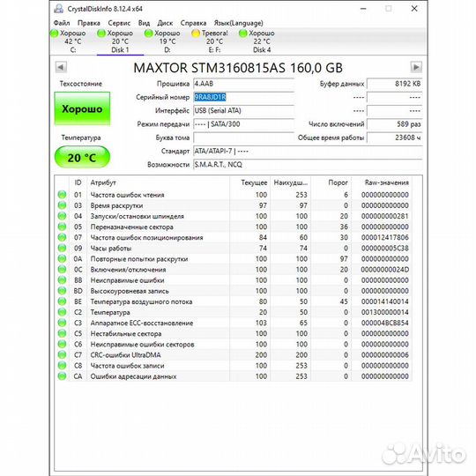Click the Текущее column header

pyautogui.click(x=250, y=182)
